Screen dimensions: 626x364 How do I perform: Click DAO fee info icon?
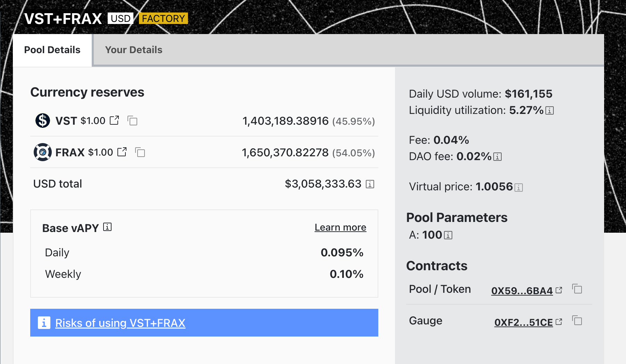point(497,157)
